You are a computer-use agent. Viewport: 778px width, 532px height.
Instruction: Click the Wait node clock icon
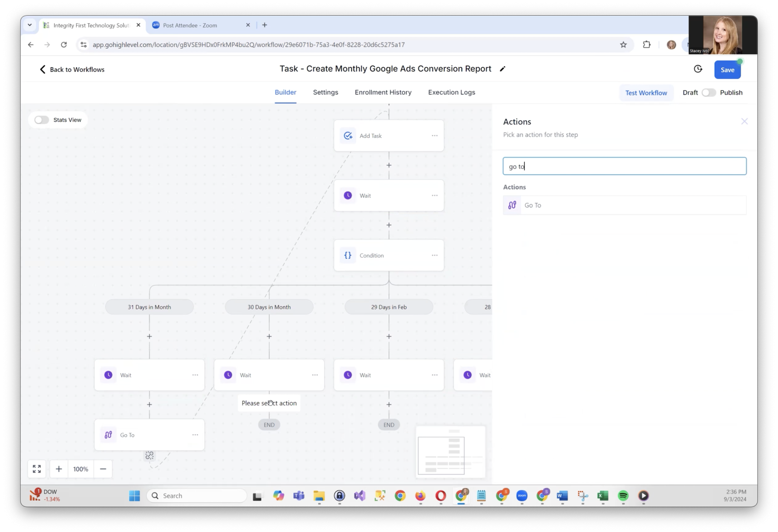[348, 195]
